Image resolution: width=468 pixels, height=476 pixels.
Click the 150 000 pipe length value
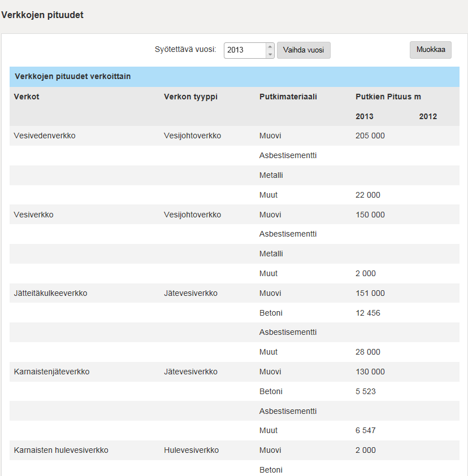370,215
